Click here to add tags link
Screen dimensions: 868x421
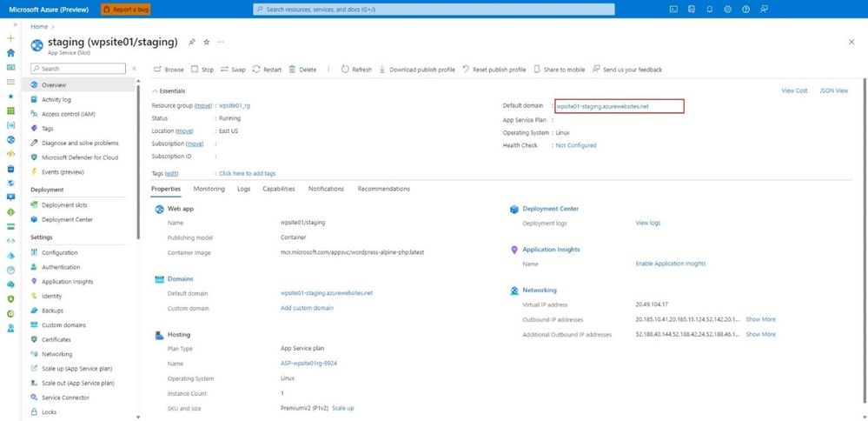pos(248,173)
